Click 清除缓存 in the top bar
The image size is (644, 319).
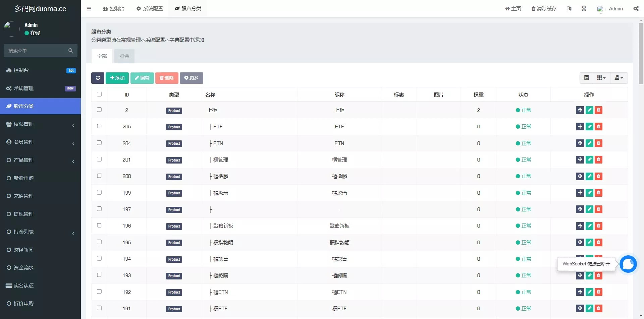[x=544, y=9]
